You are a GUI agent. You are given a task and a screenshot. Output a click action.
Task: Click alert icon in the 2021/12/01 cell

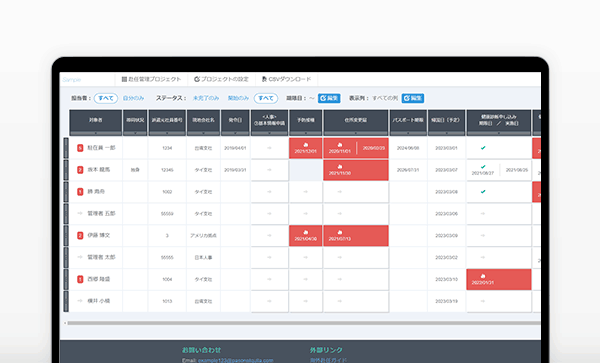pos(305,145)
